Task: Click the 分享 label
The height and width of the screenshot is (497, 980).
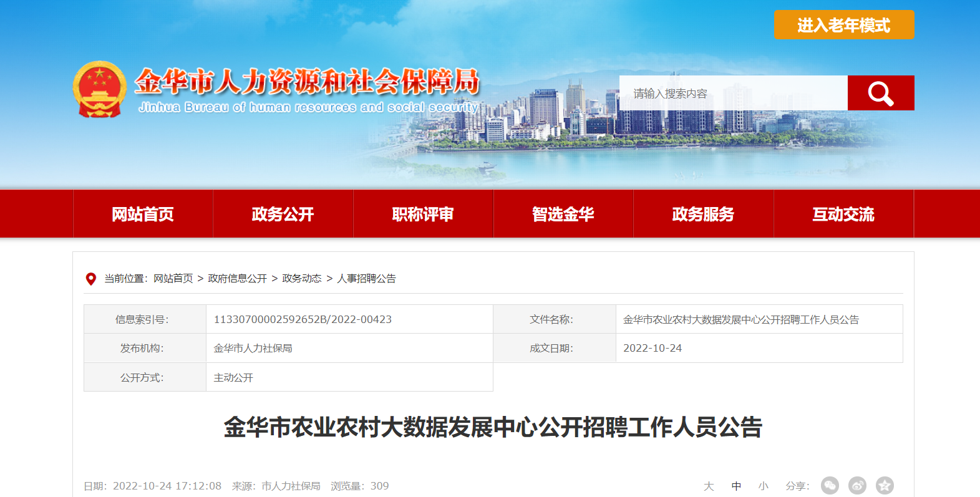Action: tap(797, 486)
